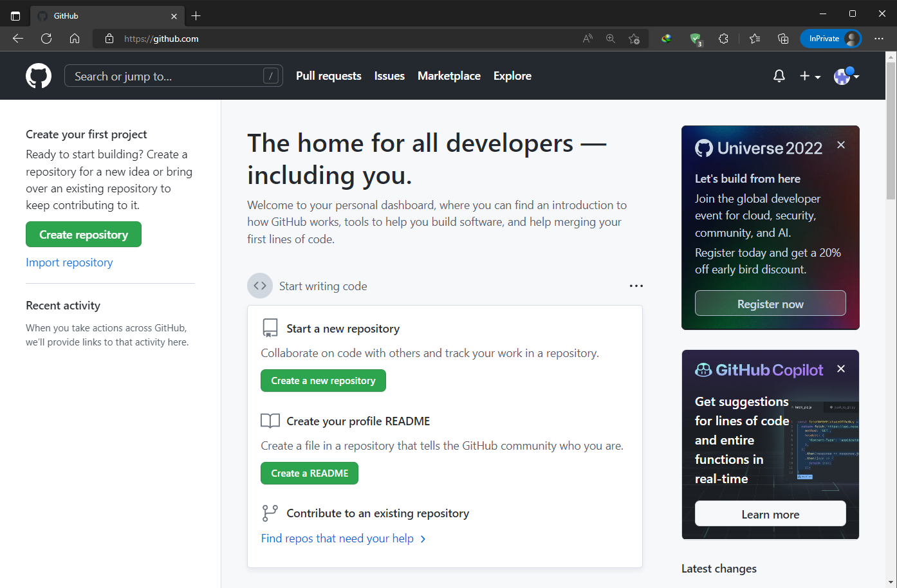
Task: Open the Marketplace nav item
Action: [x=448, y=76]
